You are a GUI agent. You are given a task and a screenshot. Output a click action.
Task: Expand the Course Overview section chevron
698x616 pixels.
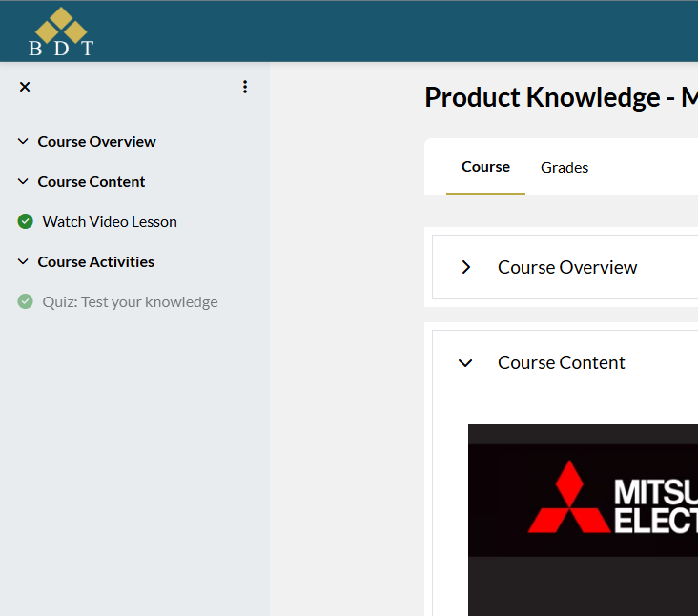click(x=465, y=267)
